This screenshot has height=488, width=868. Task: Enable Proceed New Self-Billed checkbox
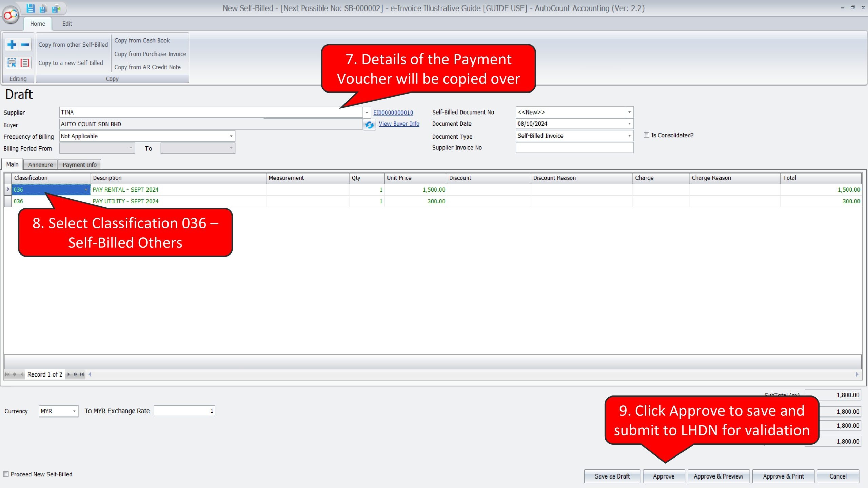6,474
